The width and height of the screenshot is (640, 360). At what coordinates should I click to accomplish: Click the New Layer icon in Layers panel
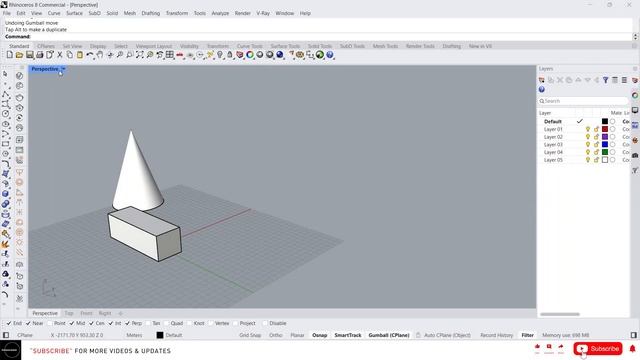click(x=542, y=80)
